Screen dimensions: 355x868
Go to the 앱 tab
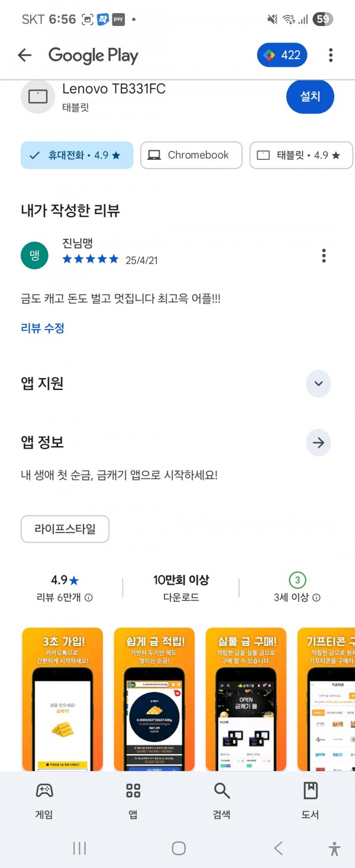click(x=133, y=801)
